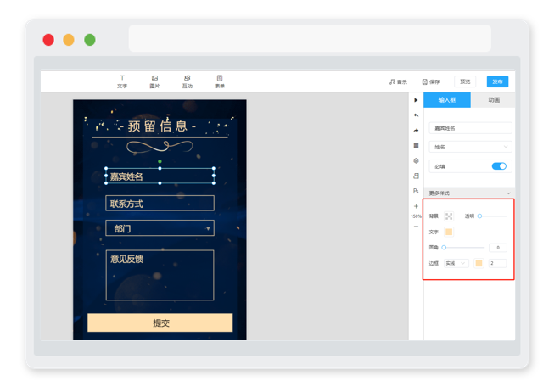Switch to the 动画 animation tab
Viewport: 560px width, 392px height.
tap(494, 100)
